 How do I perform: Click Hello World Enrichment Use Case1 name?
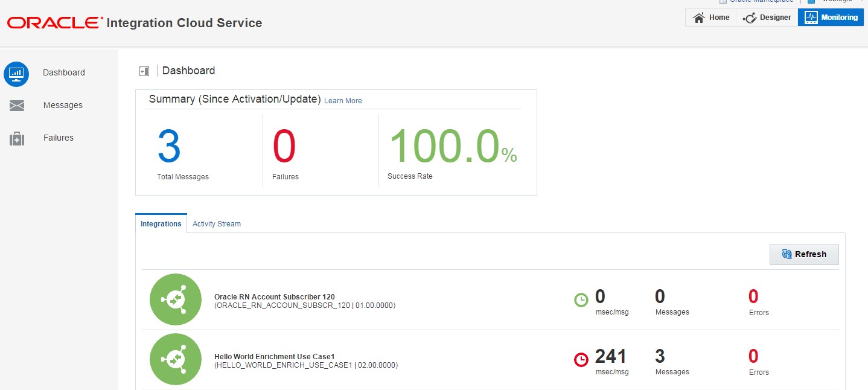[x=275, y=356]
